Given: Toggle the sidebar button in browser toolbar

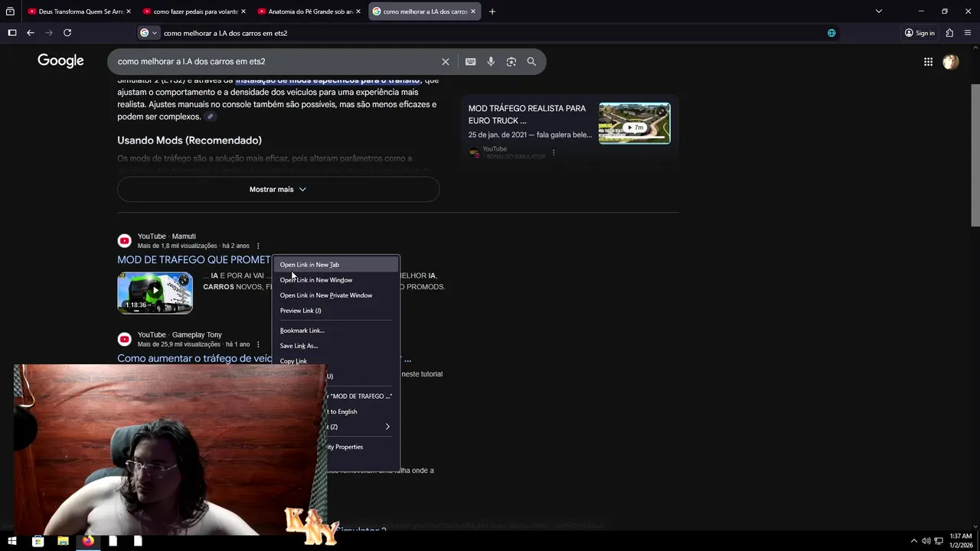Looking at the screenshot, I should tap(12, 33).
